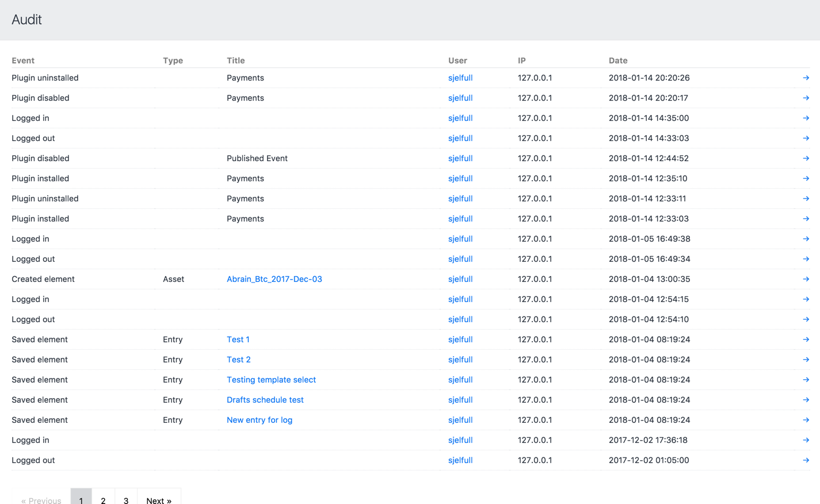
Task: Open details arrow for 12:54:15 Logged in row
Action: (x=806, y=299)
